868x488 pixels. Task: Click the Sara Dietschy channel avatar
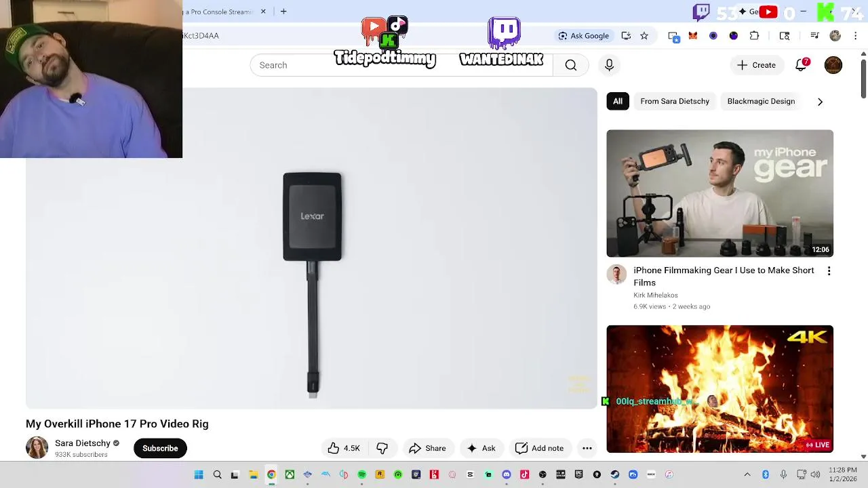click(37, 448)
